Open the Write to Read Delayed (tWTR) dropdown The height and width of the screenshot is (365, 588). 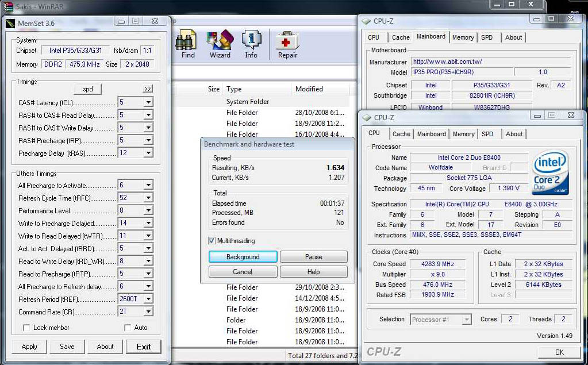click(148, 236)
